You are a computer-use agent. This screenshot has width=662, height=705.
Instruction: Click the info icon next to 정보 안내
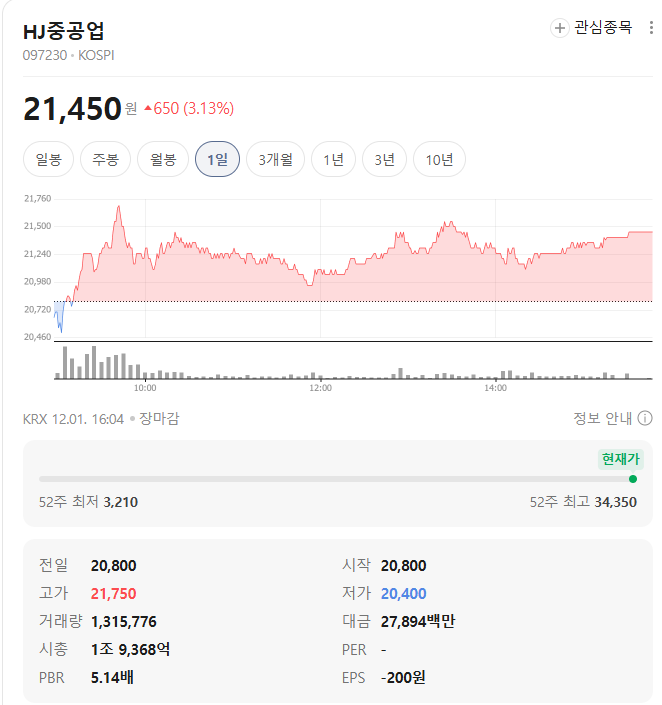[x=645, y=418]
